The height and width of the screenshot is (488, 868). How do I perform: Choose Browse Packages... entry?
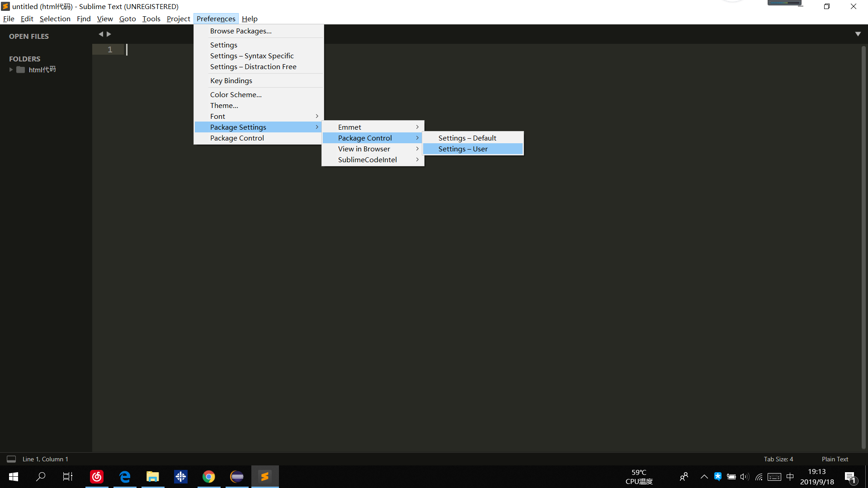(259, 31)
